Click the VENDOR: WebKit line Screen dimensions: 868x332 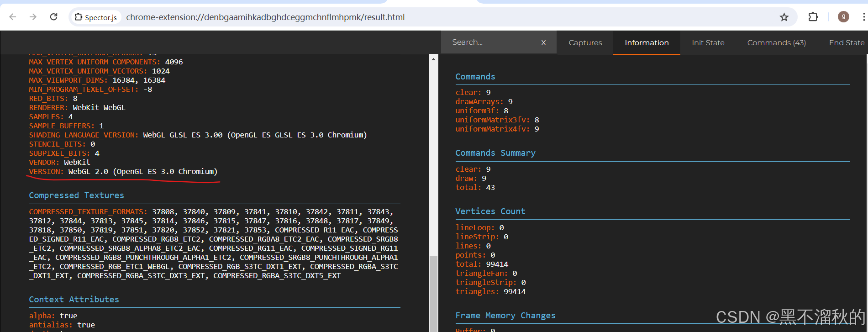[60, 163]
